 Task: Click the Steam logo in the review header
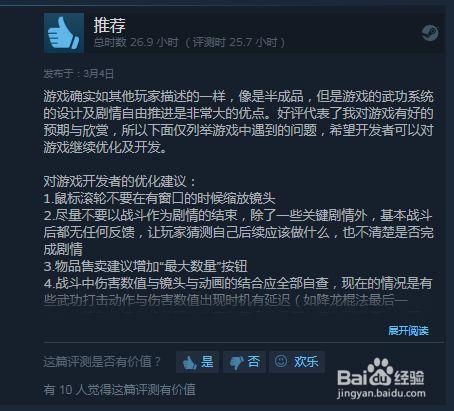[x=430, y=33]
